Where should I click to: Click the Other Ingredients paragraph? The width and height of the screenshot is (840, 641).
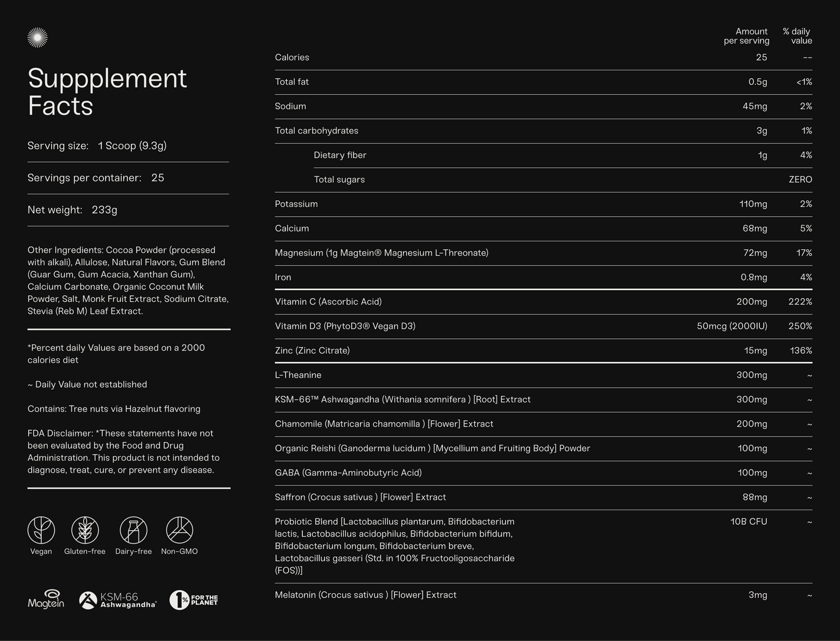[128, 281]
